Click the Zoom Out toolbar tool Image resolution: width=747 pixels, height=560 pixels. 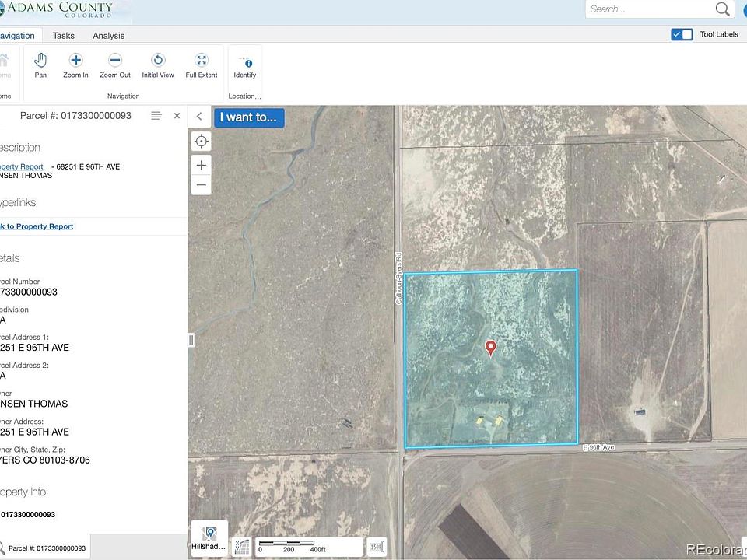tap(115, 65)
